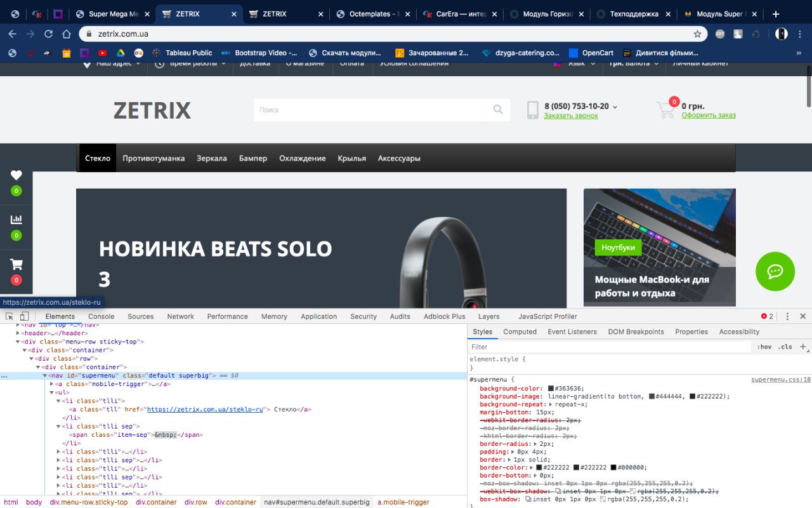The height and width of the screenshot is (508, 812).
Task: Click the red error count indicator
Action: [x=767, y=316]
